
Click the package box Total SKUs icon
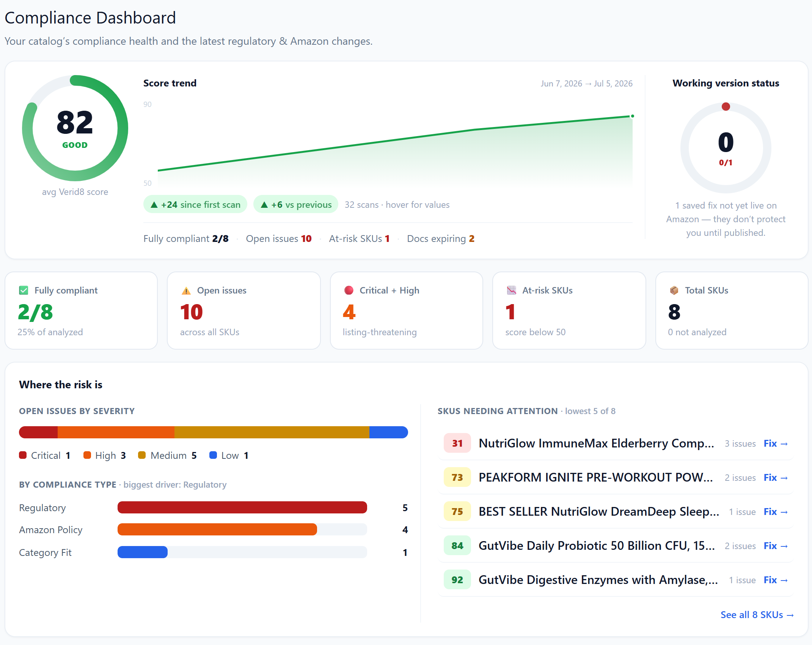click(674, 290)
